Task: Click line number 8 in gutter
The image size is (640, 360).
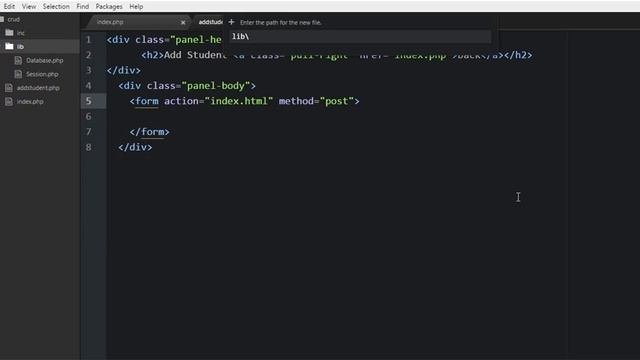Action: tap(89, 147)
